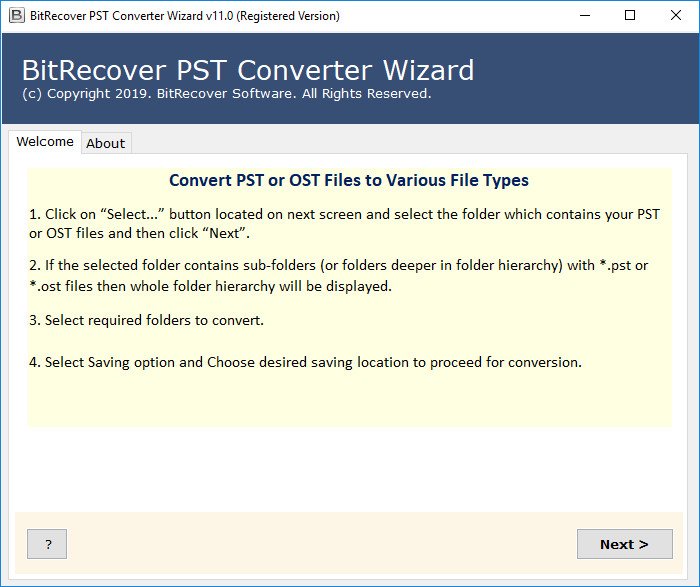Open the question mark help button

click(x=47, y=544)
